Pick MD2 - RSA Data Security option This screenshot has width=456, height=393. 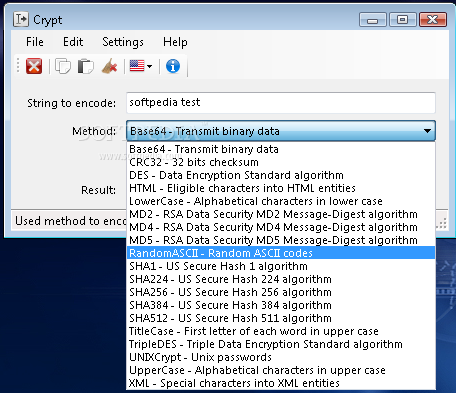(281, 214)
